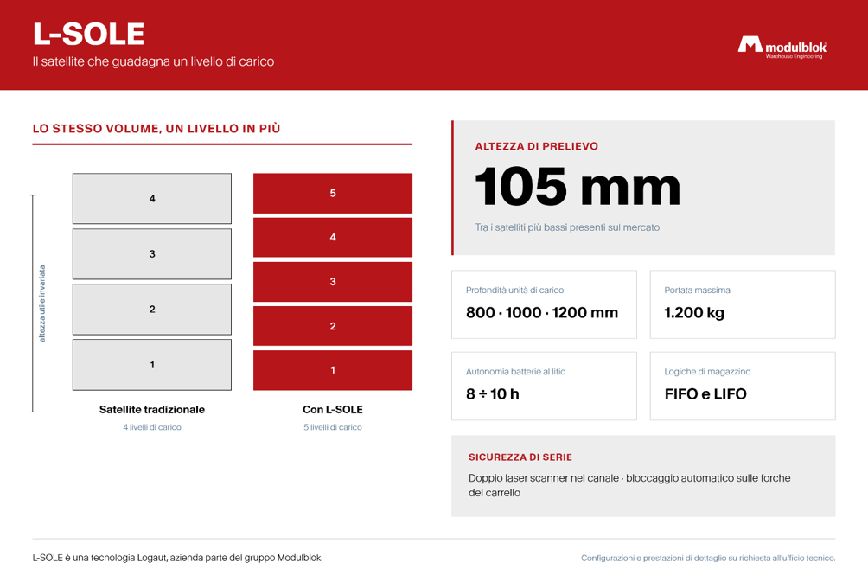Viewport: 868px width, 588px height.
Task: Select red level 5 block of L-SOLE
Action: (333, 193)
